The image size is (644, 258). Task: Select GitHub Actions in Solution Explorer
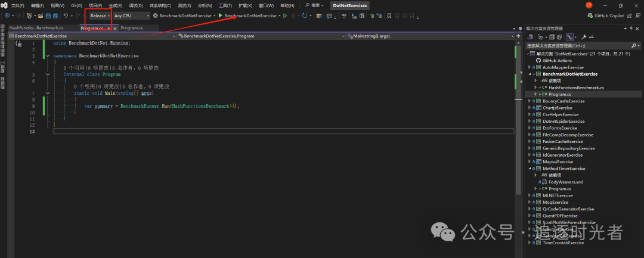coord(557,60)
